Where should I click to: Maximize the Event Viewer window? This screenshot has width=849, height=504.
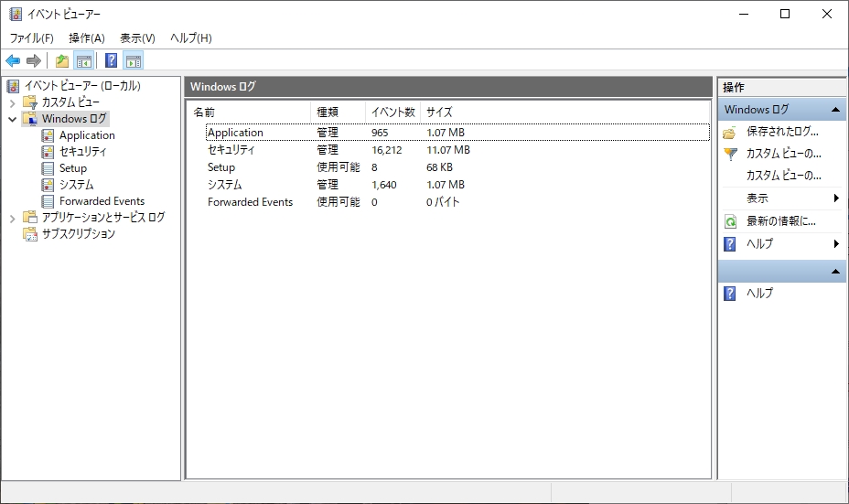coord(785,14)
